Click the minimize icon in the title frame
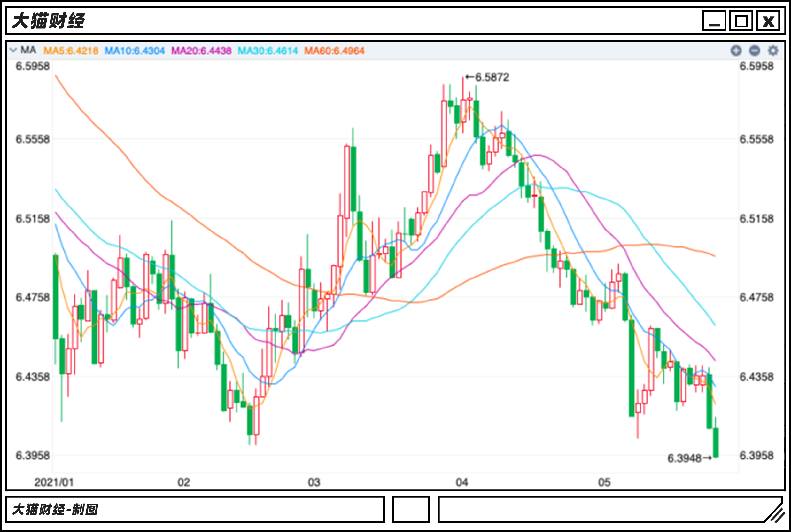This screenshot has width=791, height=532. coord(714,21)
